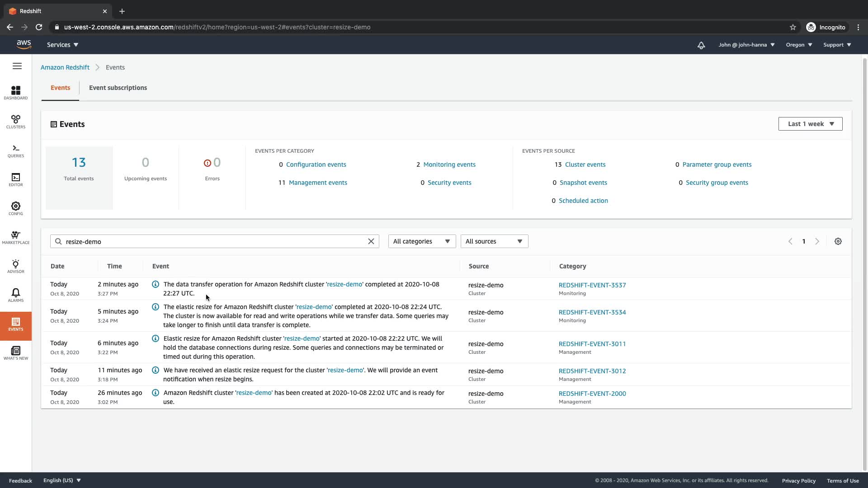Open the REDSHIFT-EVENT-3537 link
This screenshot has height=488, width=868.
[x=592, y=285]
